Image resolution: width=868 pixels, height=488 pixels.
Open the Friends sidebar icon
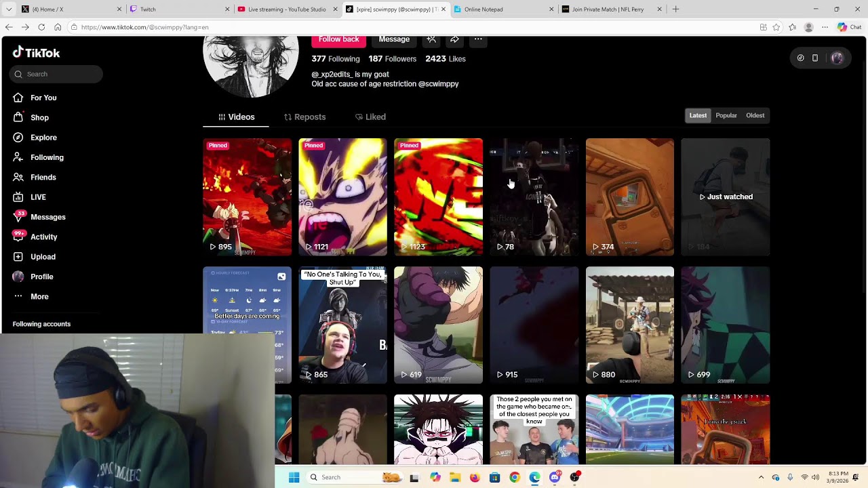tap(18, 177)
